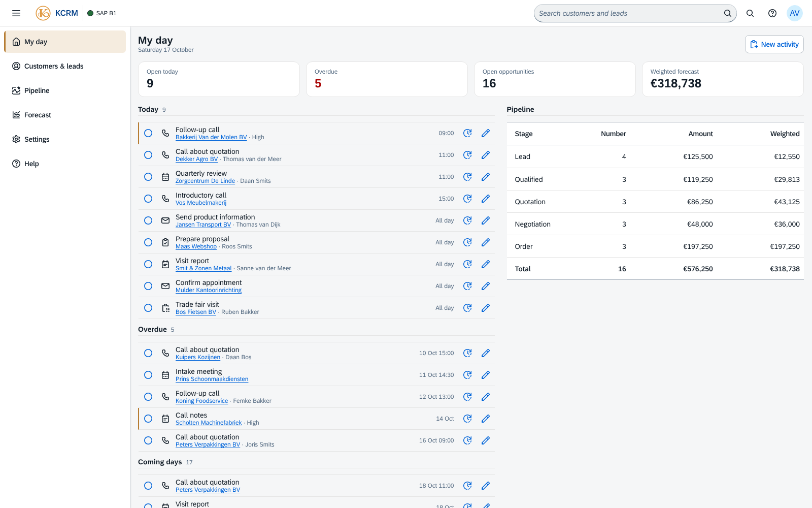Open the hamburger navigation menu

pyautogui.click(x=16, y=13)
